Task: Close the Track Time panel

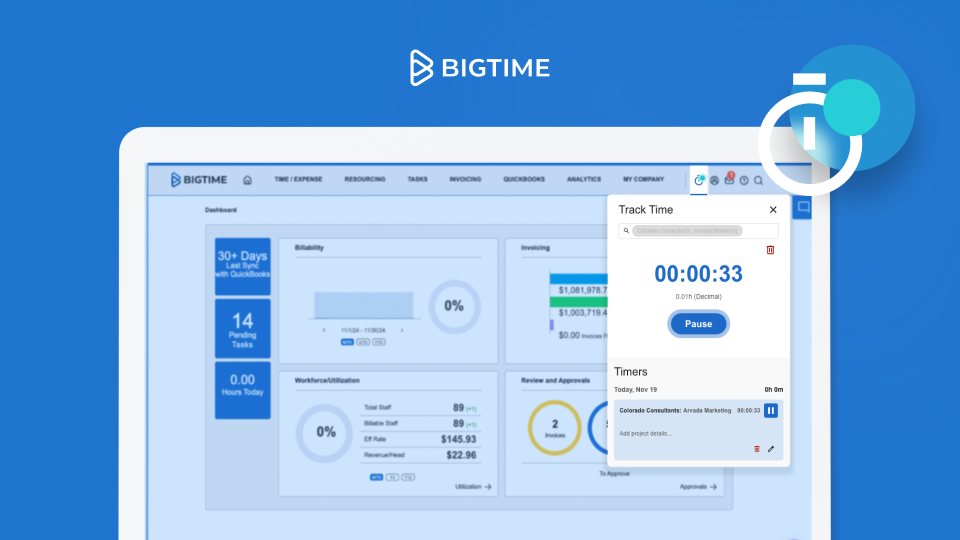Action: pos(773,210)
